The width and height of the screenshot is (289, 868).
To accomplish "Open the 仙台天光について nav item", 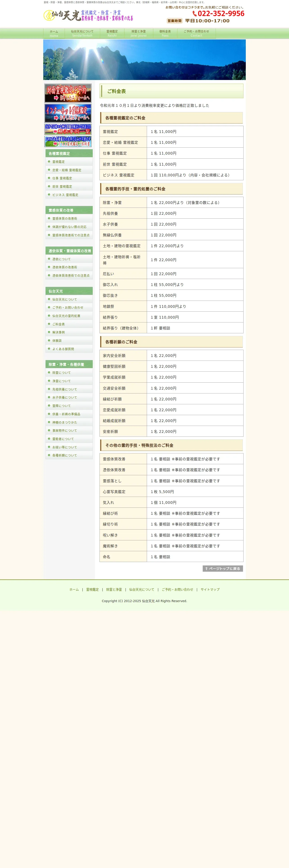I will [82, 33].
